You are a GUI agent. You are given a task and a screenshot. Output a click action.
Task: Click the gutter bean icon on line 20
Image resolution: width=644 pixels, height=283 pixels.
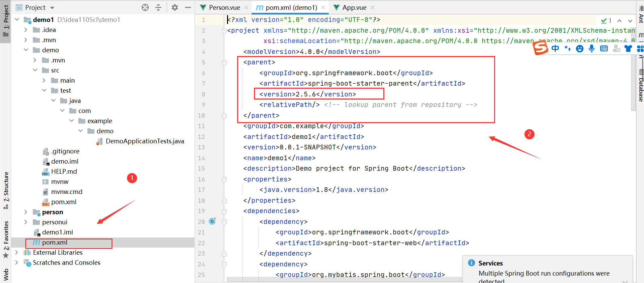[x=212, y=221]
